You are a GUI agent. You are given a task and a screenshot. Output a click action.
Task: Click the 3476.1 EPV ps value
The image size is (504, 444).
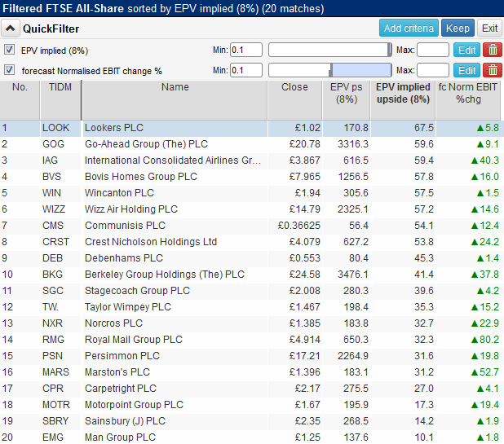[x=346, y=275]
